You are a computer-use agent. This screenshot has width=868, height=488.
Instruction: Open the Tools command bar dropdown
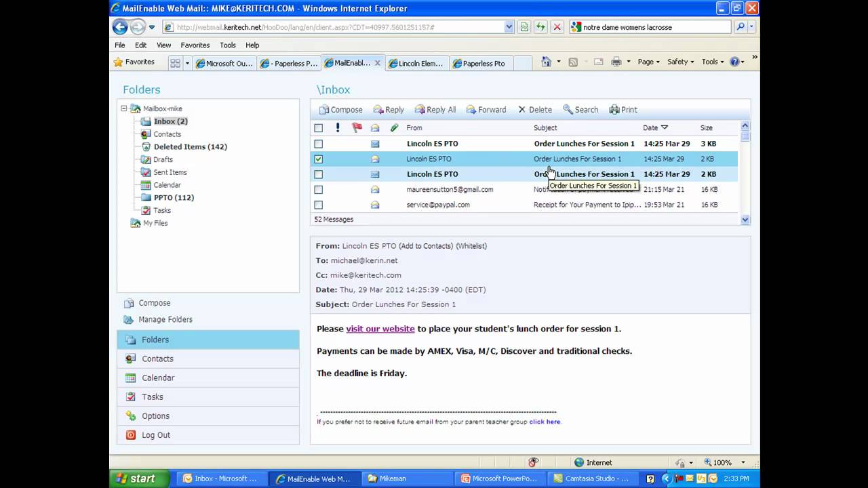click(713, 62)
